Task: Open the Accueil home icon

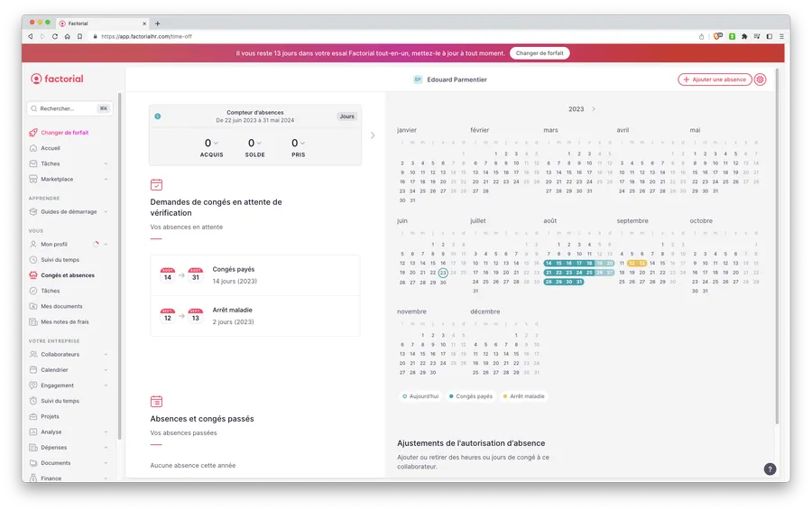Action: (x=33, y=148)
